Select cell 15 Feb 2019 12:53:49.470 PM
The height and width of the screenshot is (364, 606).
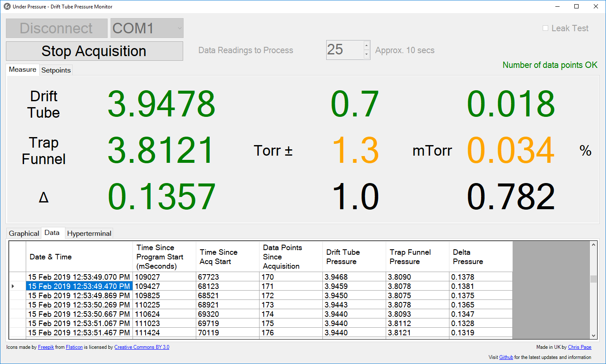pos(79,286)
